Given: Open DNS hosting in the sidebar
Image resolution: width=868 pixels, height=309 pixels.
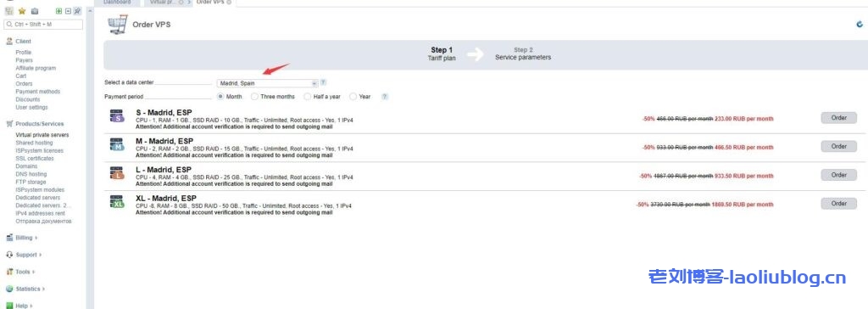Looking at the screenshot, I should click(x=31, y=174).
